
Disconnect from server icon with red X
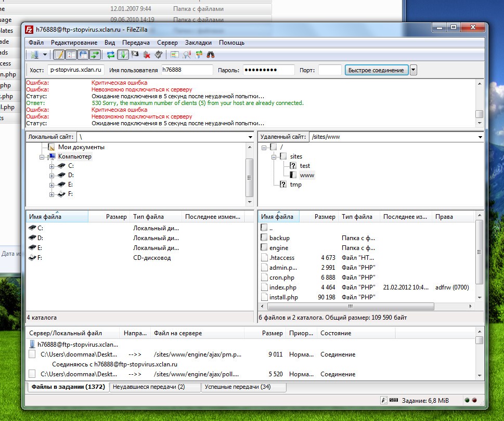point(147,55)
